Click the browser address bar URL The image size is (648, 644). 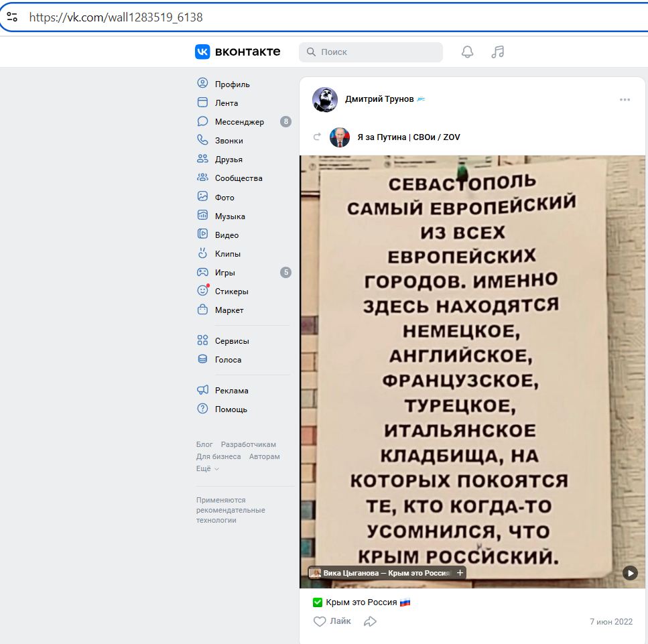coord(116,17)
